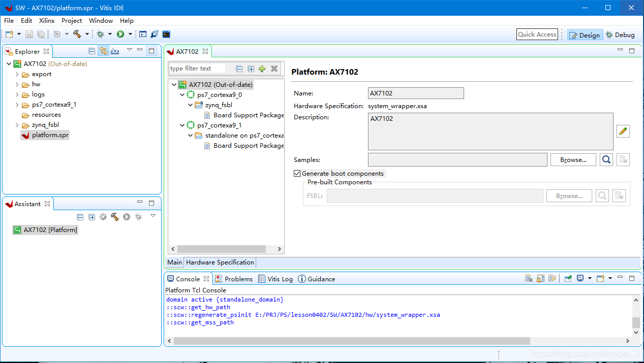Click the import icon in Explorer toolbar

coord(115,51)
